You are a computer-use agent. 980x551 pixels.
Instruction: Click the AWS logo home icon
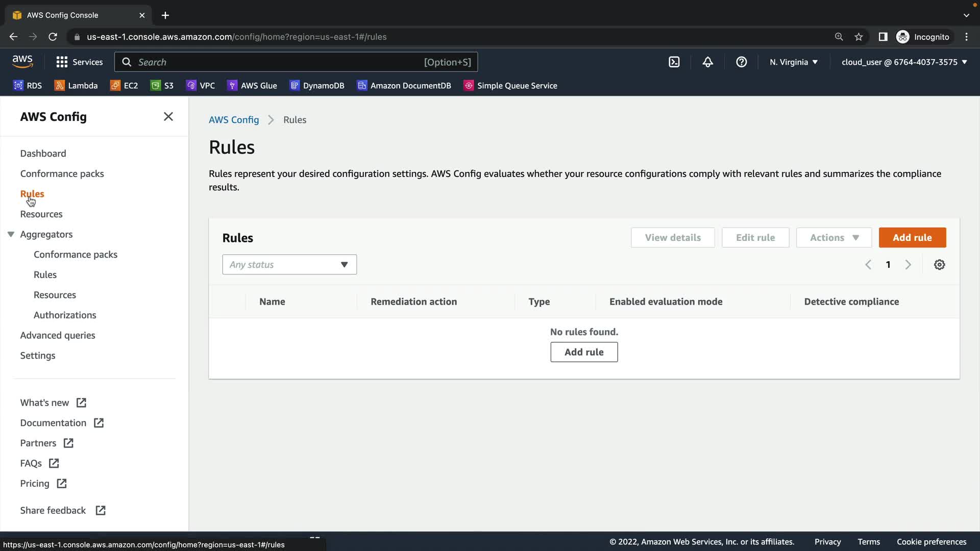[22, 62]
